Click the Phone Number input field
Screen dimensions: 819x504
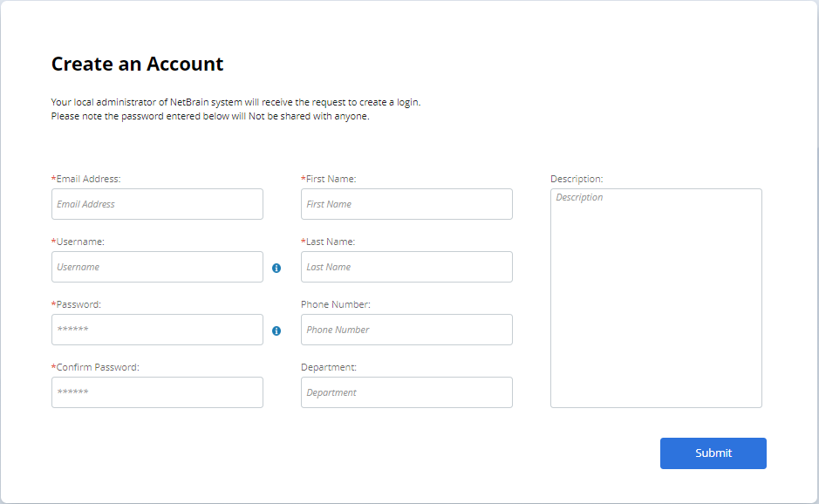click(x=406, y=329)
